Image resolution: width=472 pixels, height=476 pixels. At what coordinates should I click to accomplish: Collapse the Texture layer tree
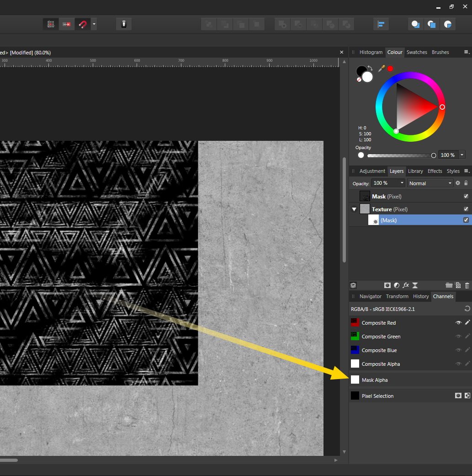(x=354, y=209)
